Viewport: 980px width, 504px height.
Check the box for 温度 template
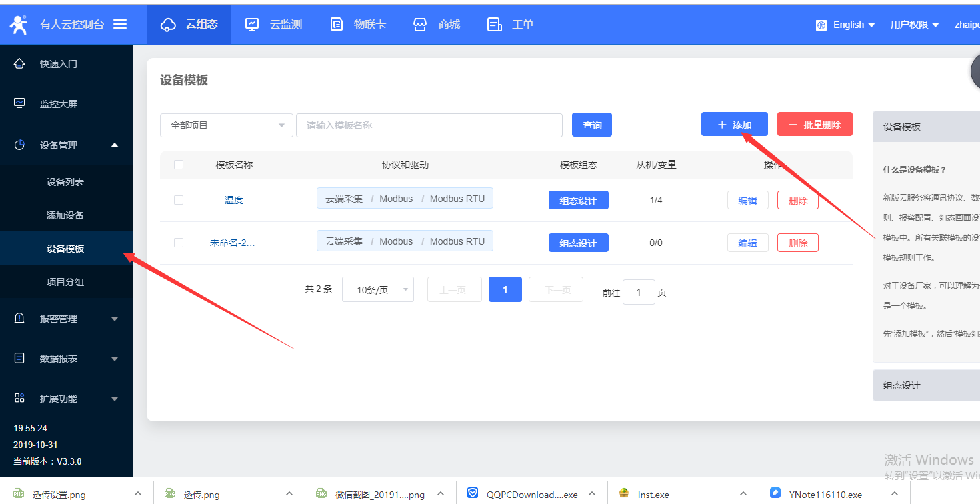(x=179, y=200)
